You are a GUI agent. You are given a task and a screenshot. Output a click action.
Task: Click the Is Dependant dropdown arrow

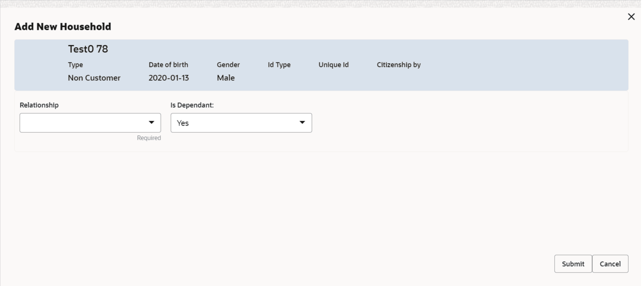tap(302, 123)
